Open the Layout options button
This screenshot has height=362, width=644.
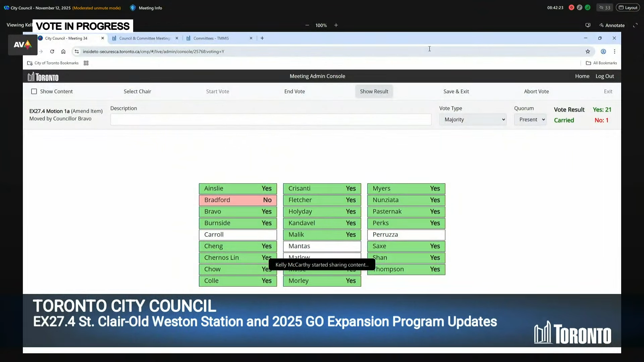coord(628,7)
